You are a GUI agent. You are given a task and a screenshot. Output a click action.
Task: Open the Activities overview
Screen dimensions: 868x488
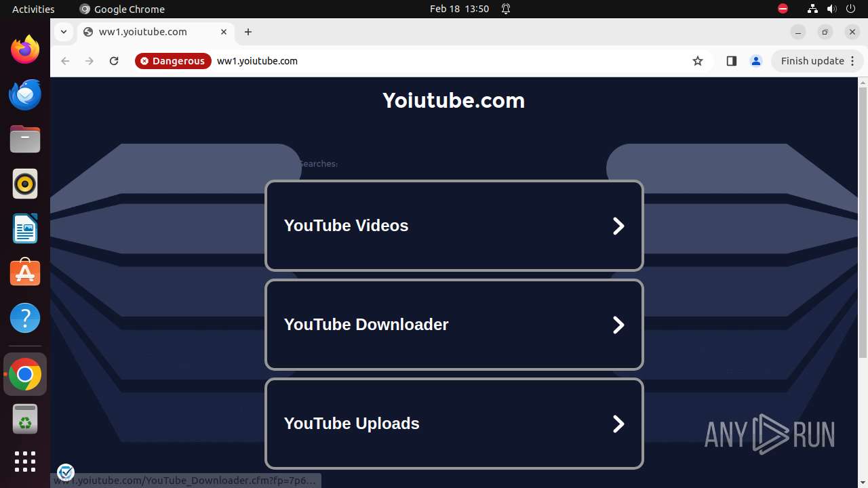tap(33, 9)
